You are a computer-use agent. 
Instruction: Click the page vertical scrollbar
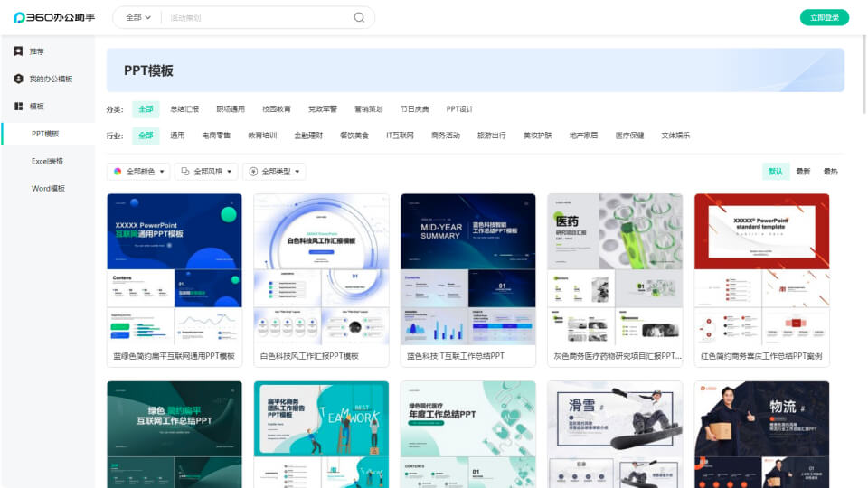(864, 75)
